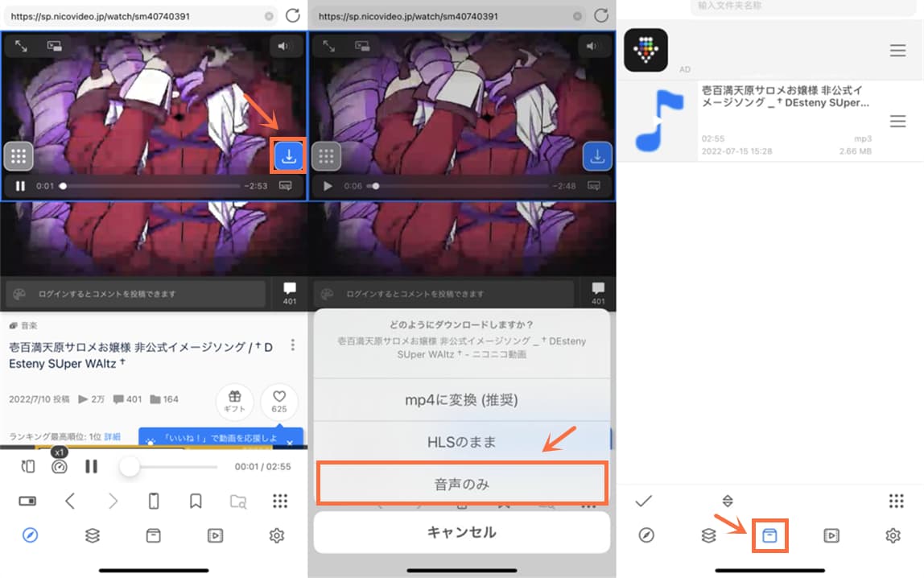Pause the video in left screenshot player overlay
This screenshot has width=924, height=578.
[20, 186]
